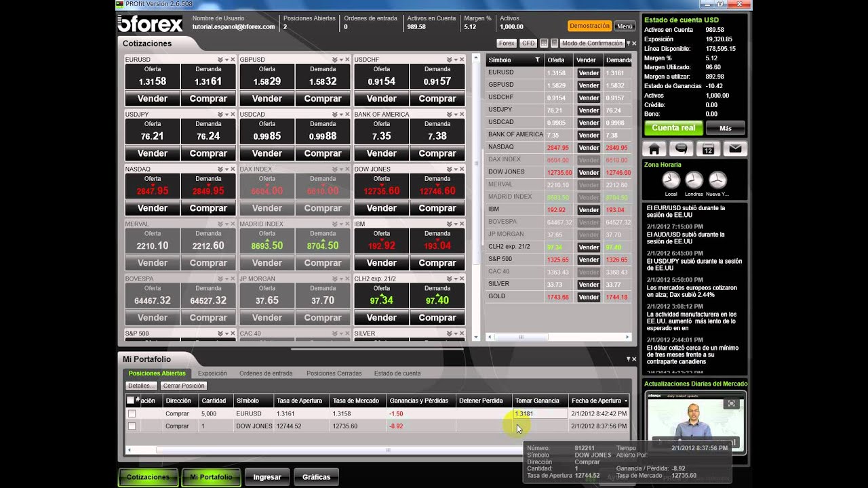Pin the Cotizaciones panel via pin icon
The height and width of the screenshot is (488, 868).
coord(628,43)
